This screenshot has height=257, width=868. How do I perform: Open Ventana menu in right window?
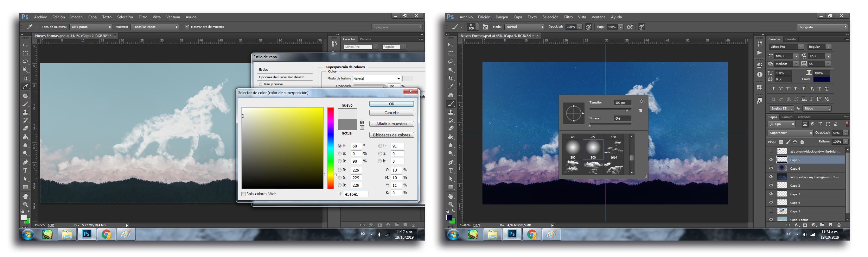click(598, 17)
